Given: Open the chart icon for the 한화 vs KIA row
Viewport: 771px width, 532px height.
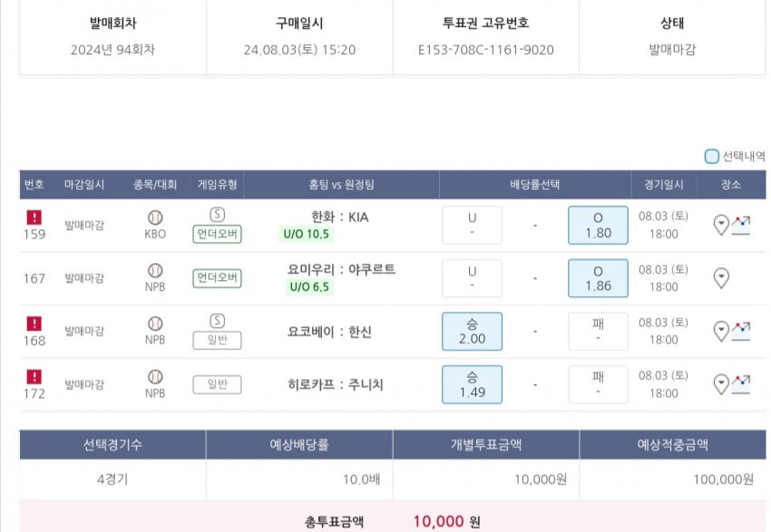Looking at the screenshot, I should coord(742,225).
